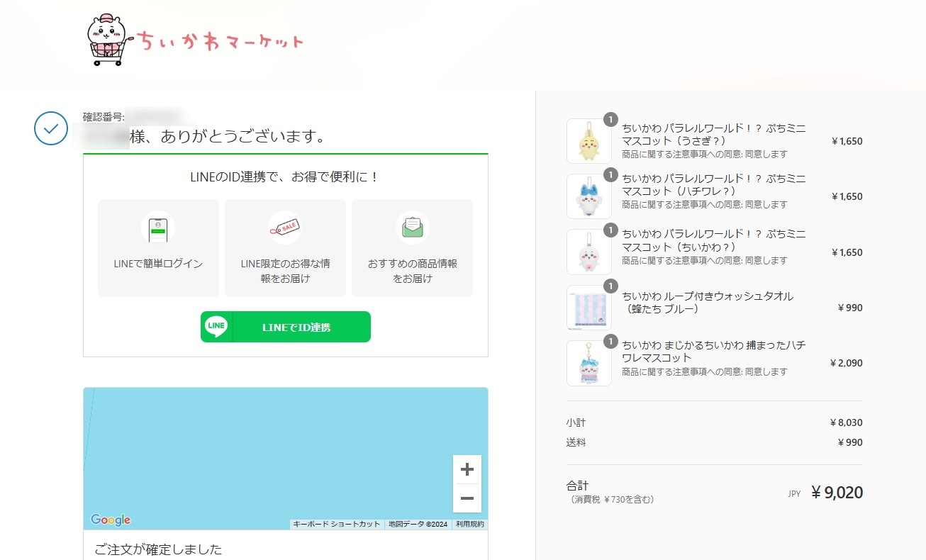
Task: Click quantity badge on 捕まったハチワレ item
Action: 610,341
